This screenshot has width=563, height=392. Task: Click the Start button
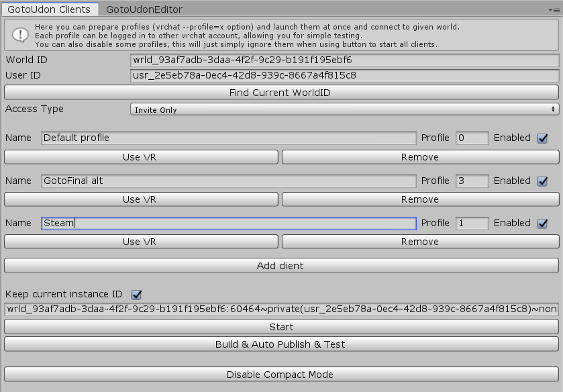click(281, 327)
